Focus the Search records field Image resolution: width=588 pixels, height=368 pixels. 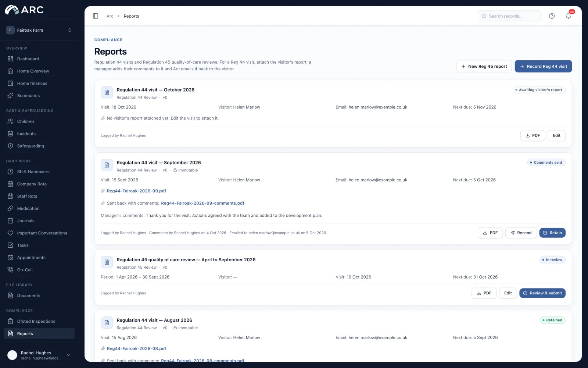coord(509,16)
